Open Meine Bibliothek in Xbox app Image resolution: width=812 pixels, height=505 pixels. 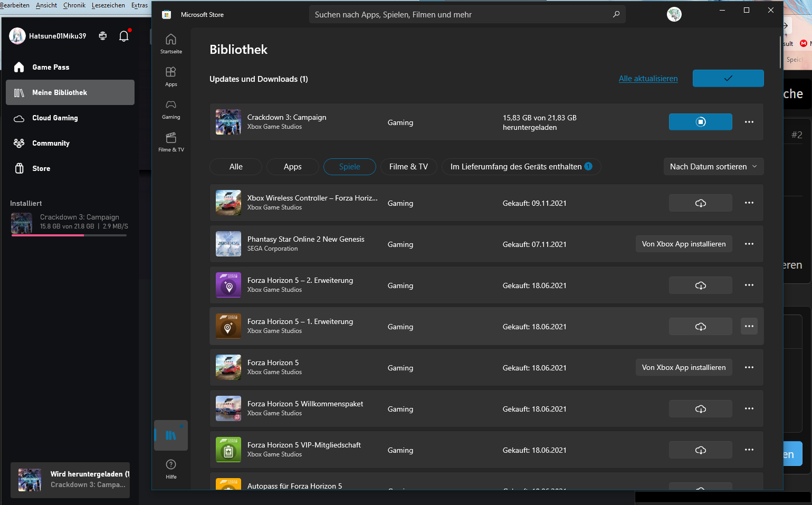tap(70, 92)
